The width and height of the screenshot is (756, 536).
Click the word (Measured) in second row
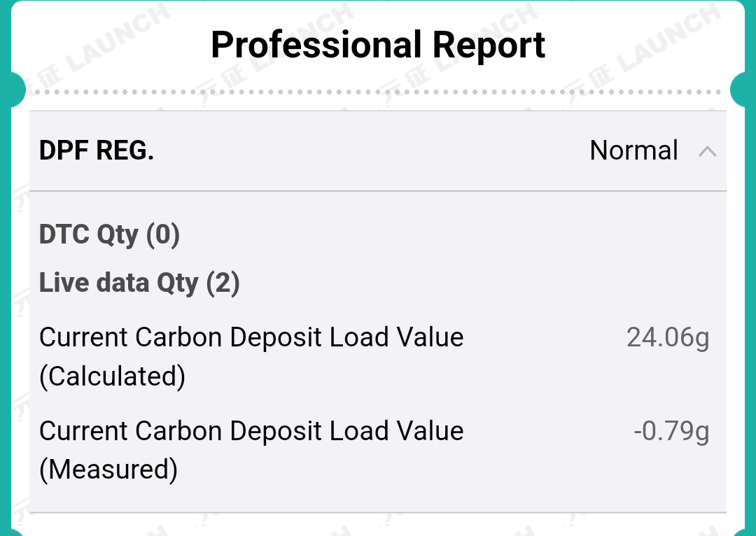[x=108, y=469]
